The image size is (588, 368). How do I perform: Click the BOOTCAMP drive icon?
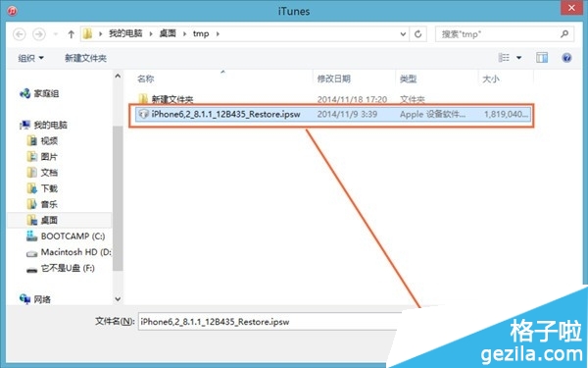point(32,237)
